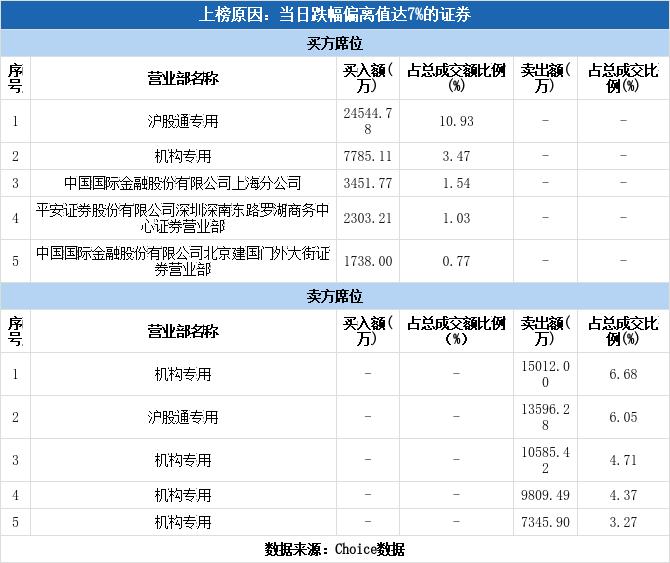Click the sell amount 13596.28
Image resolution: width=670 pixels, height=563 pixels.
545,417
